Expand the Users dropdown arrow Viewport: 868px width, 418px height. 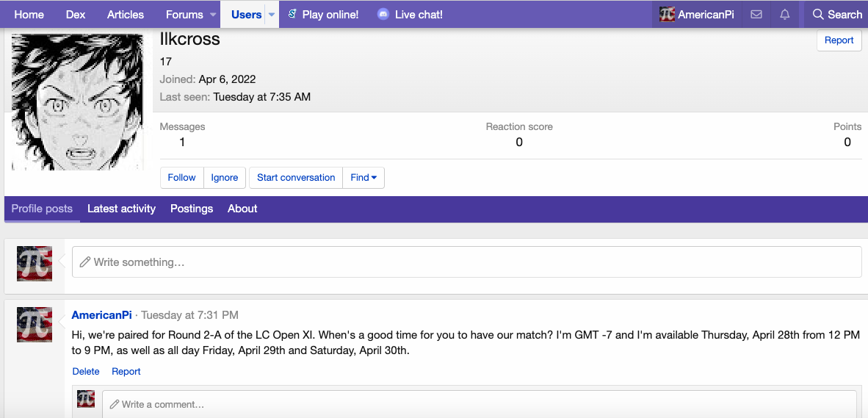(x=271, y=15)
